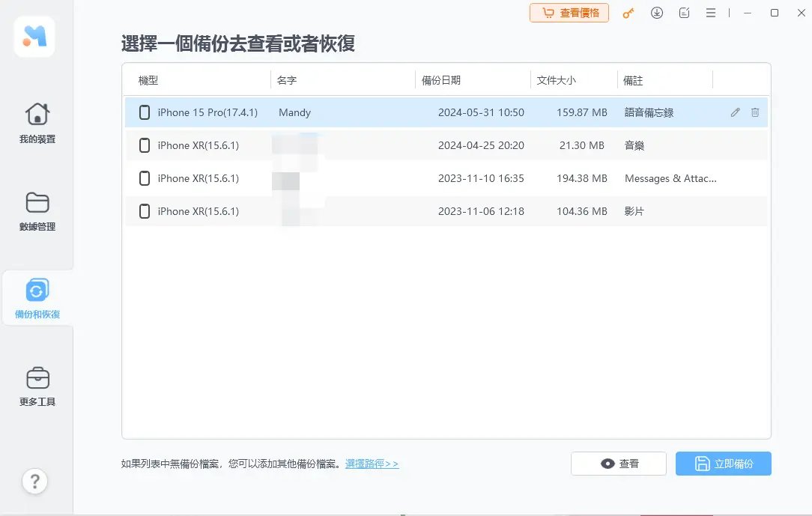Open 更多工具 sidebar tab
The image size is (812, 516).
[37, 386]
